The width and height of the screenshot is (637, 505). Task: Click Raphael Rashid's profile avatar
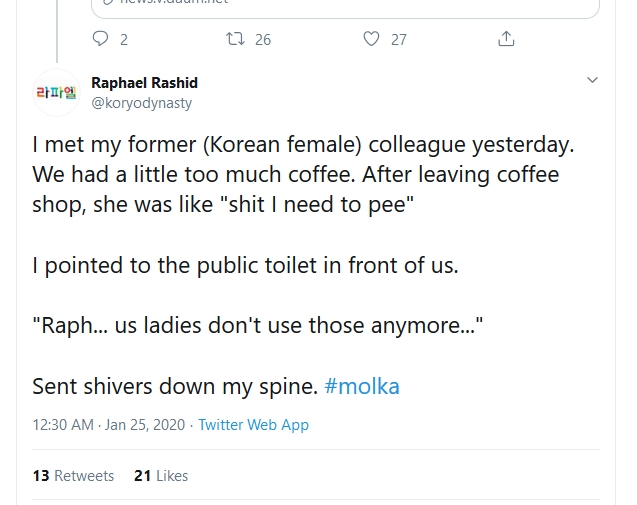pos(55,92)
